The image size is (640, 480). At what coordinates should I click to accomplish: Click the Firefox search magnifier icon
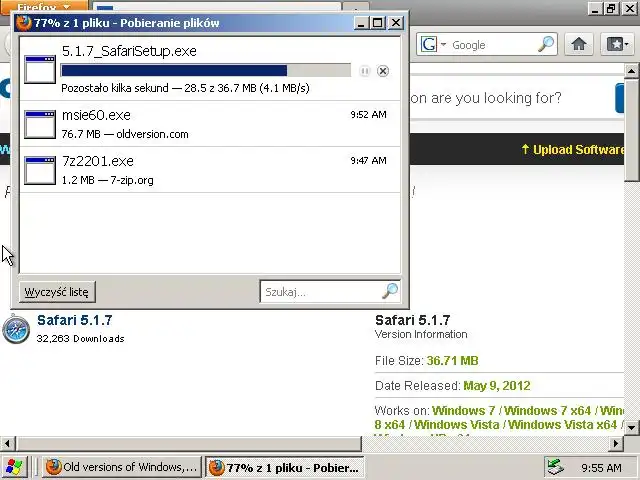[x=546, y=44]
